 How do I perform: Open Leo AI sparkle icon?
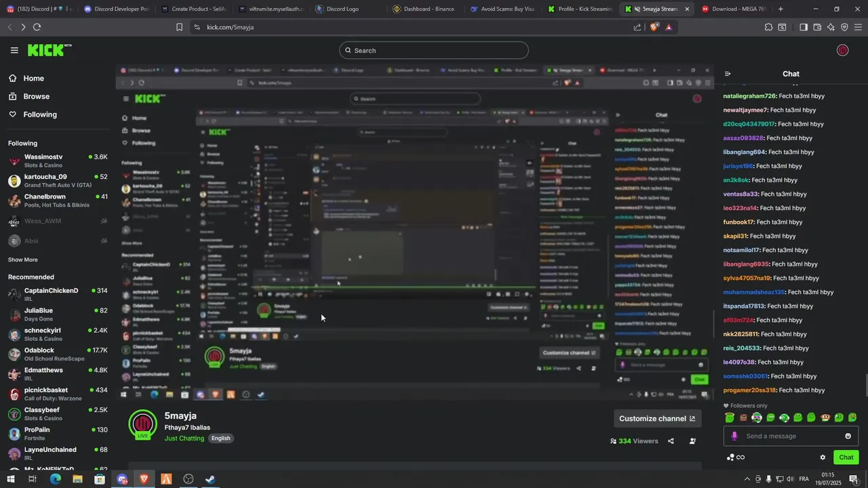831,27
